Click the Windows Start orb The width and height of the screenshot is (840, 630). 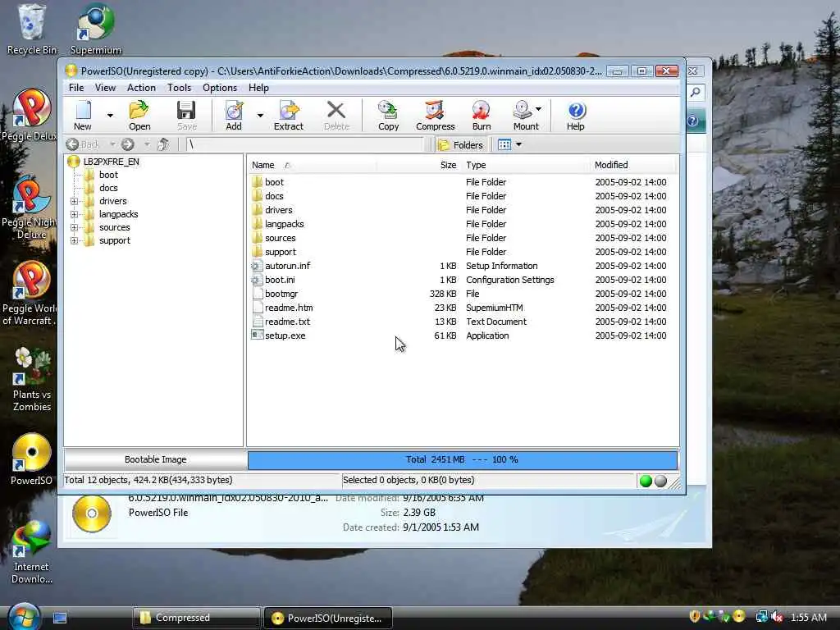coord(24,617)
